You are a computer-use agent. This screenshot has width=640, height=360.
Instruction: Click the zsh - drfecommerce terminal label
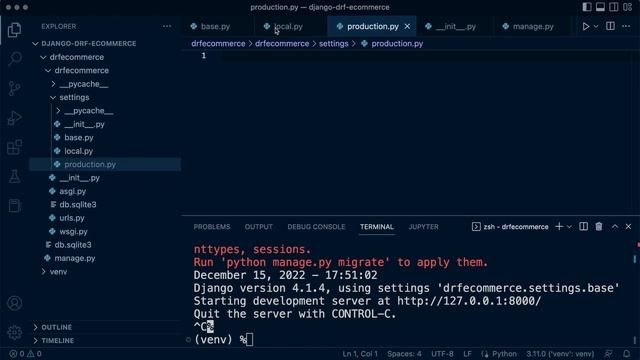click(510, 227)
